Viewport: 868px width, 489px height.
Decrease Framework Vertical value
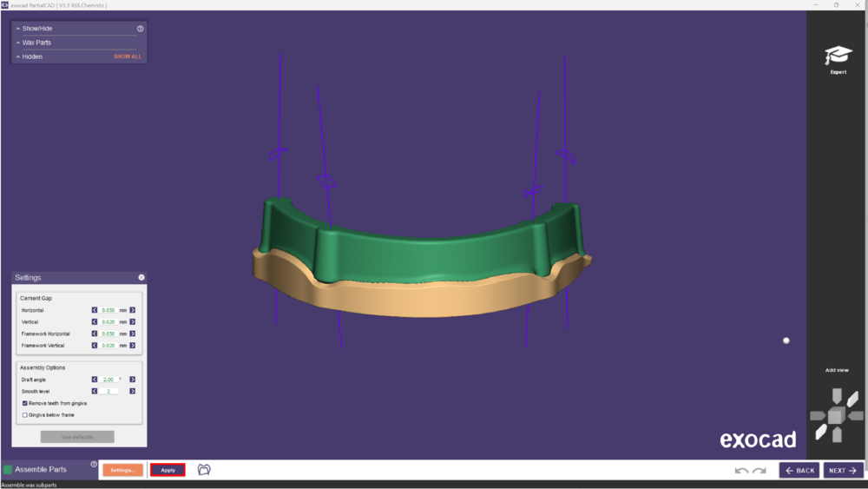pos(94,346)
